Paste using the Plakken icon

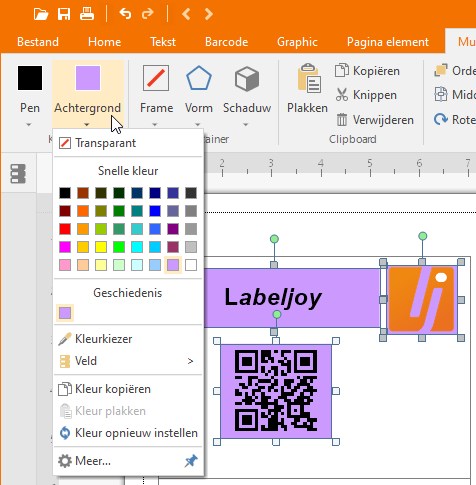[x=309, y=78]
